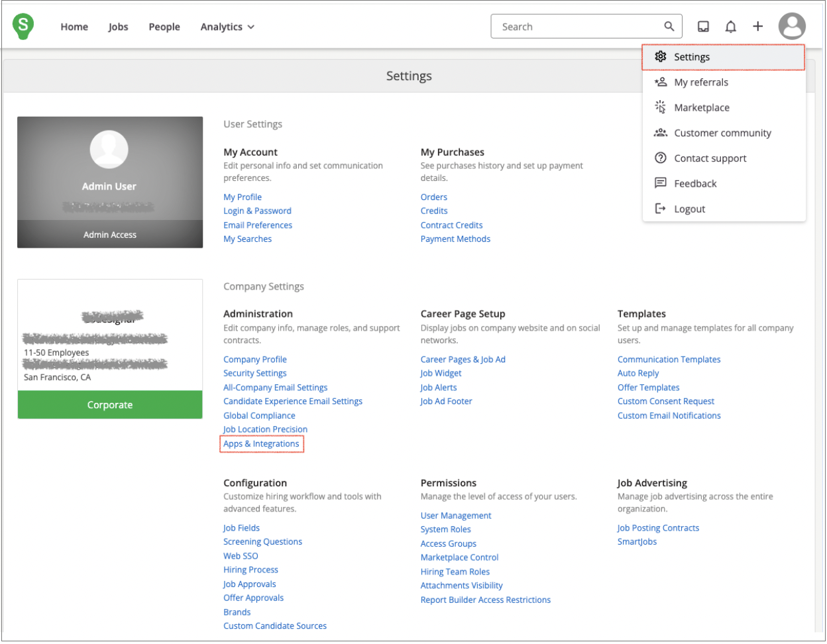This screenshot has width=827, height=644.
Task: Open Contract Credits link
Action: pyautogui.click(x=451, y=225)
